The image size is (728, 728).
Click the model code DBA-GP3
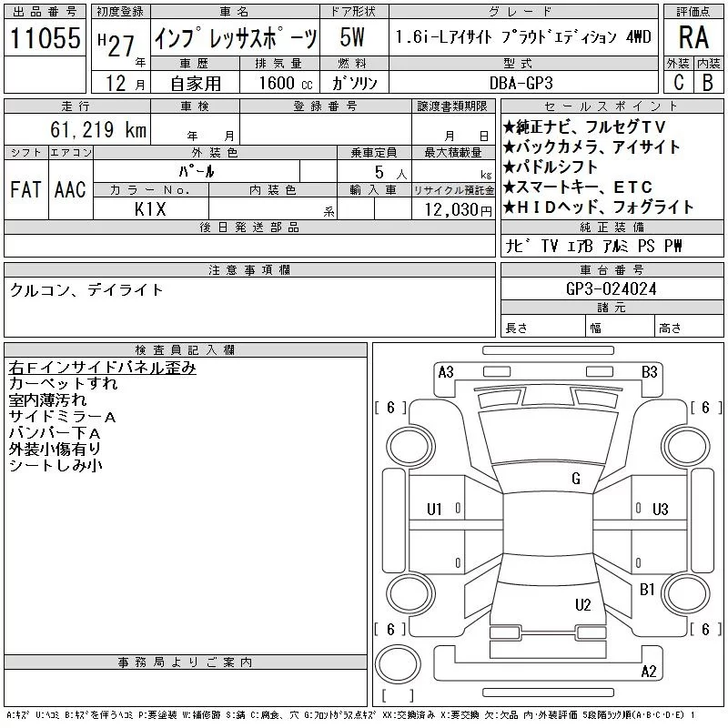click(x=521, y=83)
